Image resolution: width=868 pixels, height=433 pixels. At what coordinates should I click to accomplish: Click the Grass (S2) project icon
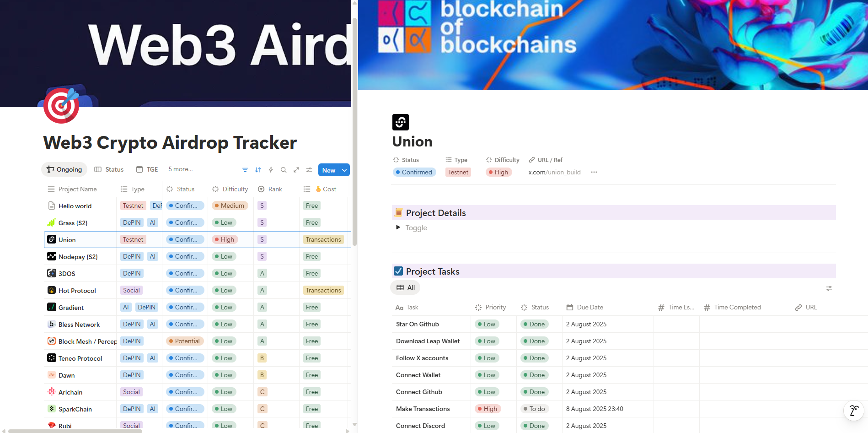pyautogui.click(x=52, y=222)
